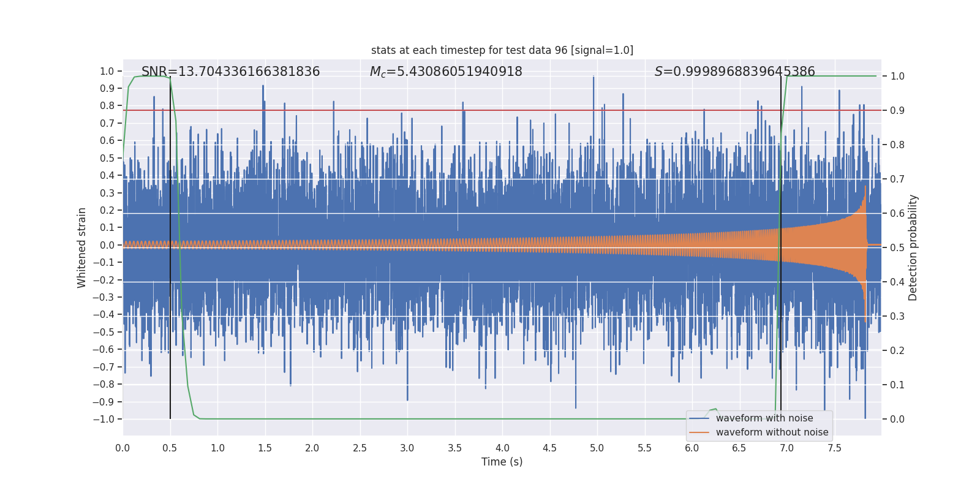Screen dimensions: 980x490
Task: Click the 'Time (s)' x-axis label
Action: (x=502, y=462)
